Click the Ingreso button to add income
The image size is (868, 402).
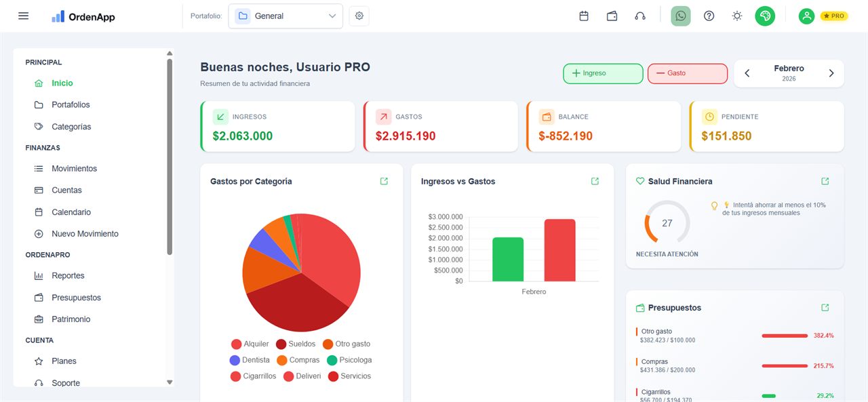click(602, 73)
